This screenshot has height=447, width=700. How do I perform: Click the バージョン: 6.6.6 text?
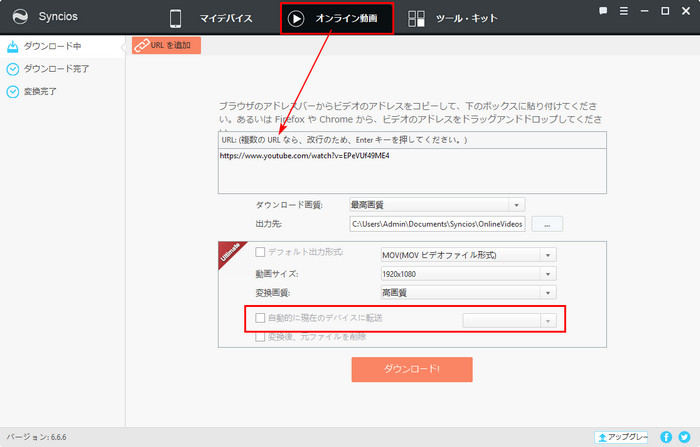tap(37, 437)
